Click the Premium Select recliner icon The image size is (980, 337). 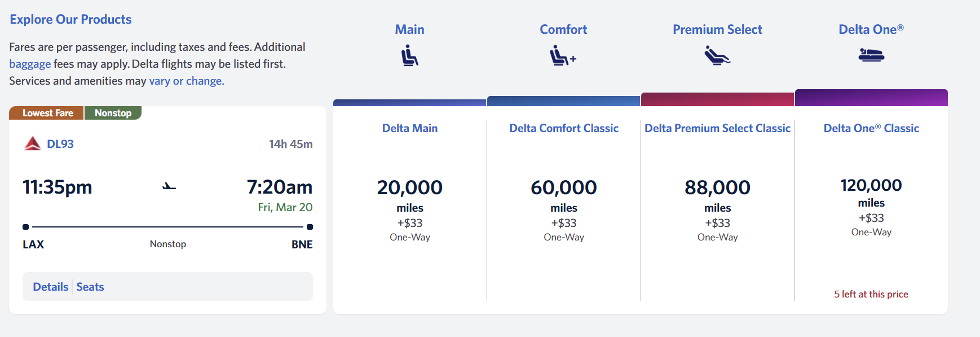pos(717,55)
